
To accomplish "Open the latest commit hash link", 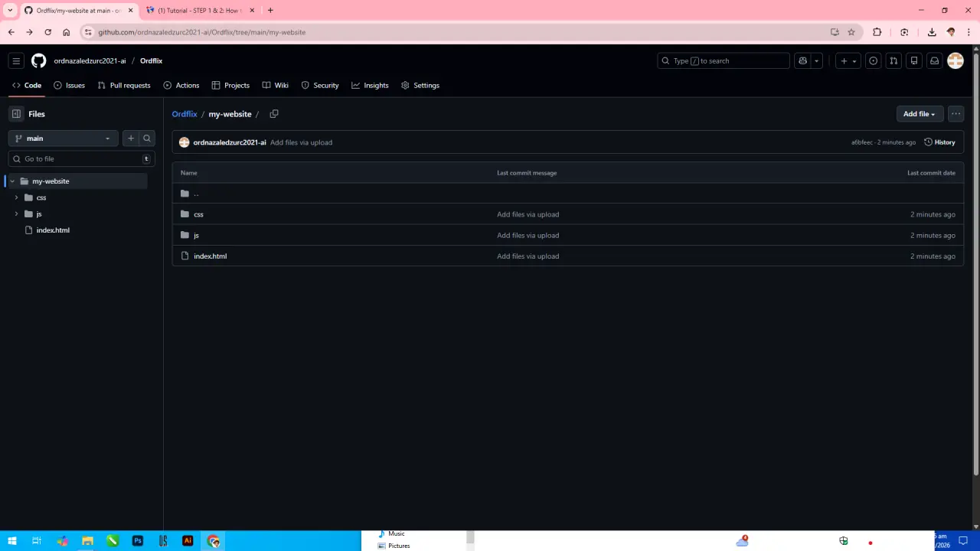I will (862, 142).
